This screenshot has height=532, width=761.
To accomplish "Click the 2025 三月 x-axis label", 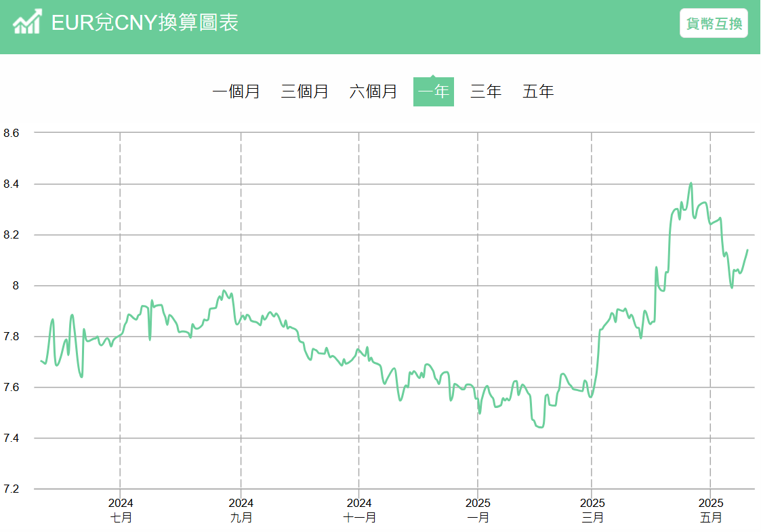I will [592, 510].
